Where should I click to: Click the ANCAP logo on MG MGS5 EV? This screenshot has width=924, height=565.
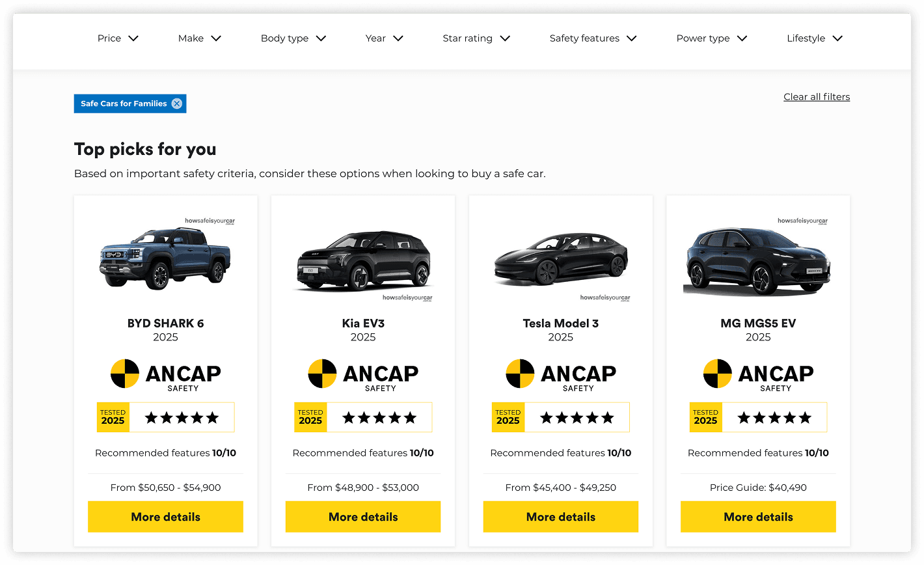[758, 375]
